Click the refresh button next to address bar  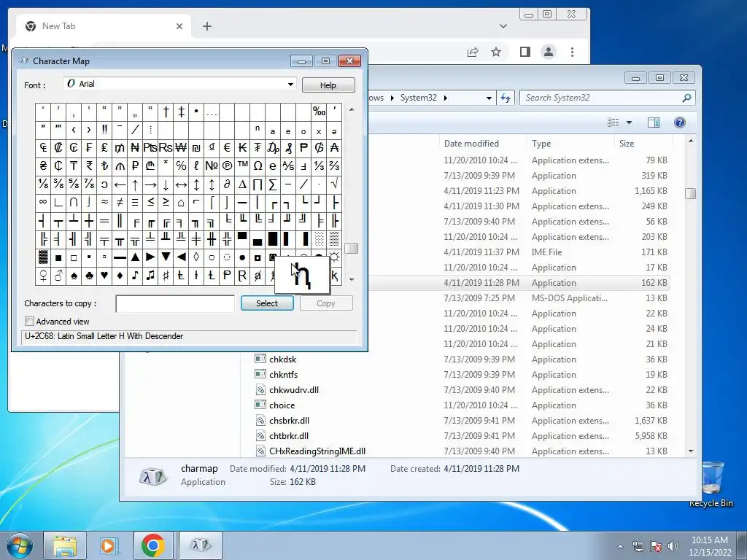(506, 98)
